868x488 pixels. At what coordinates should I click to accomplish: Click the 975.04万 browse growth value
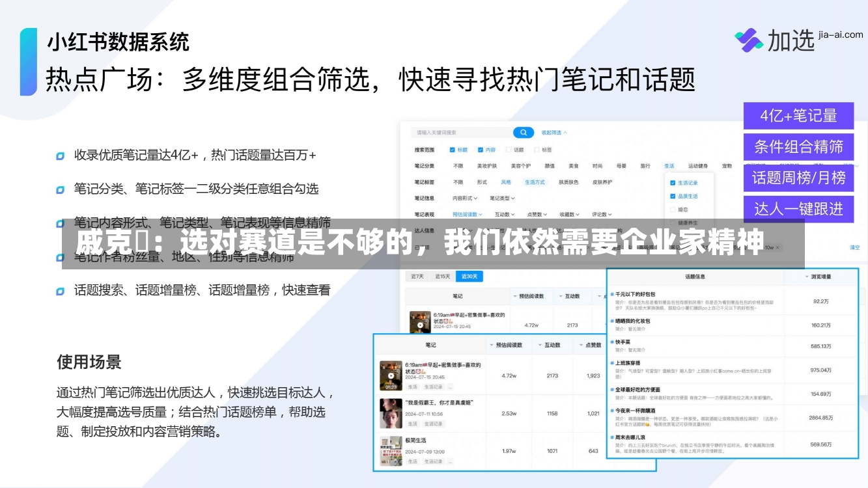click(820, 370)
